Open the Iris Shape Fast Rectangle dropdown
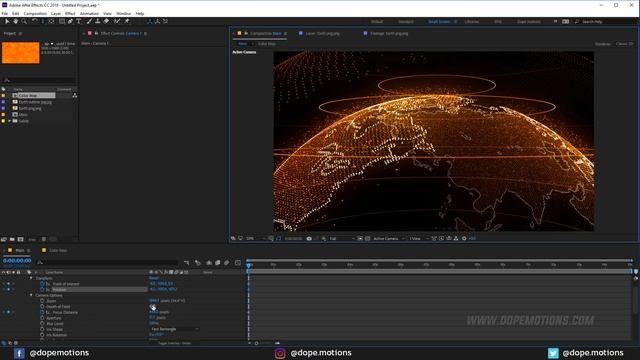 point(174,329)
